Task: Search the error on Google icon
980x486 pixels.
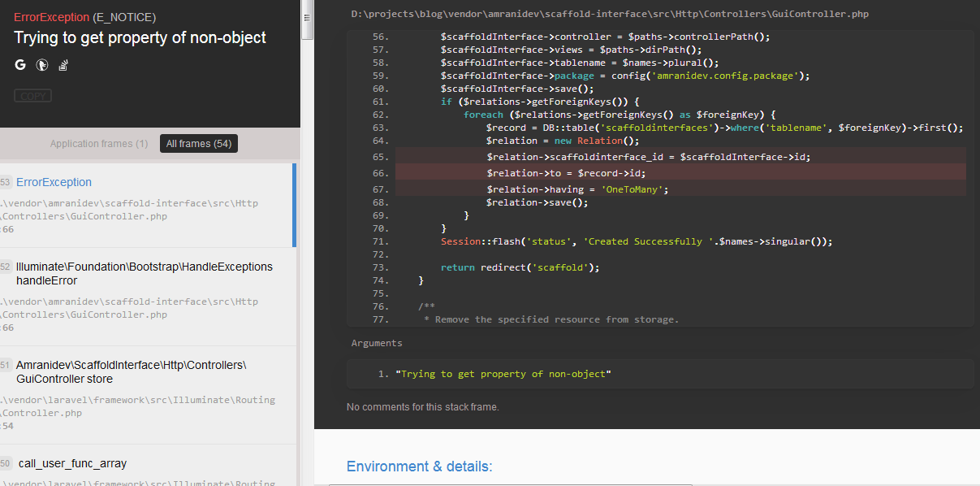Action: [20, 65]
